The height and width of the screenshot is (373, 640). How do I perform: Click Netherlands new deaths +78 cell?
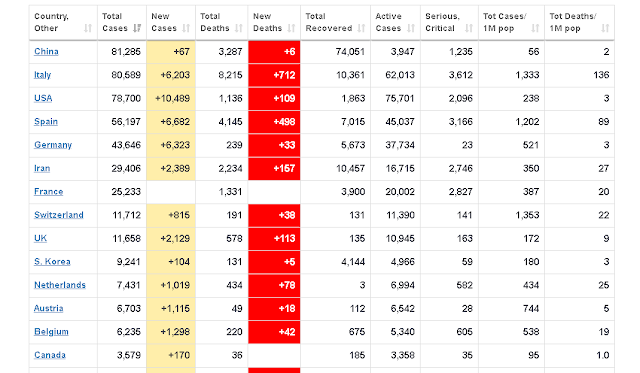[274, 285]
